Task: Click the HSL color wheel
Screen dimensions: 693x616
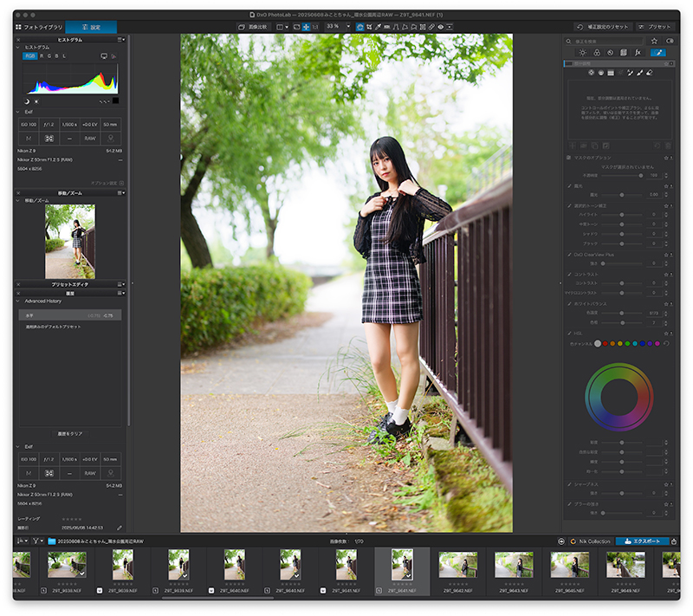Action: point(619,397)
